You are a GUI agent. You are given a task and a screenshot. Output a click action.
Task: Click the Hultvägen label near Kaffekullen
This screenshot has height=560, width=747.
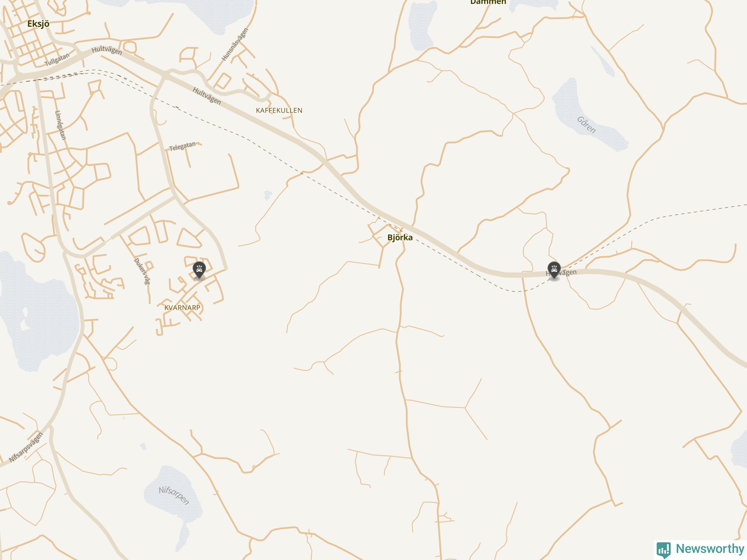coord(207,96)
